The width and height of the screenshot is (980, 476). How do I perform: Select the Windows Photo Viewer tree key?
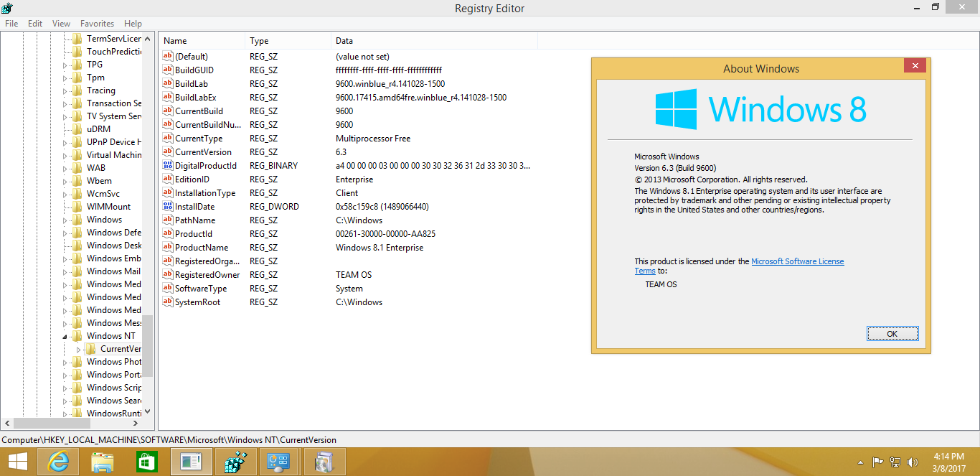tap(114, 362)
